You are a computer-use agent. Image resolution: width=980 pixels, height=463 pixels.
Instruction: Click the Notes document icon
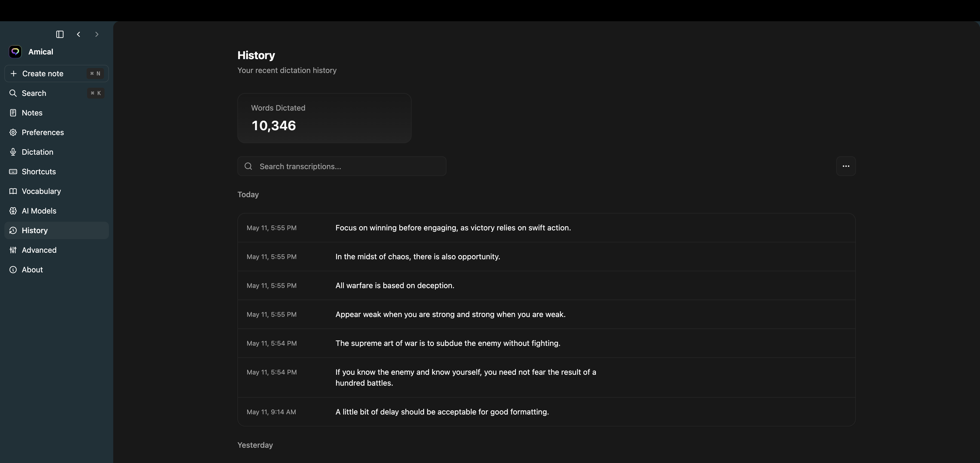(x=13, y=113)
